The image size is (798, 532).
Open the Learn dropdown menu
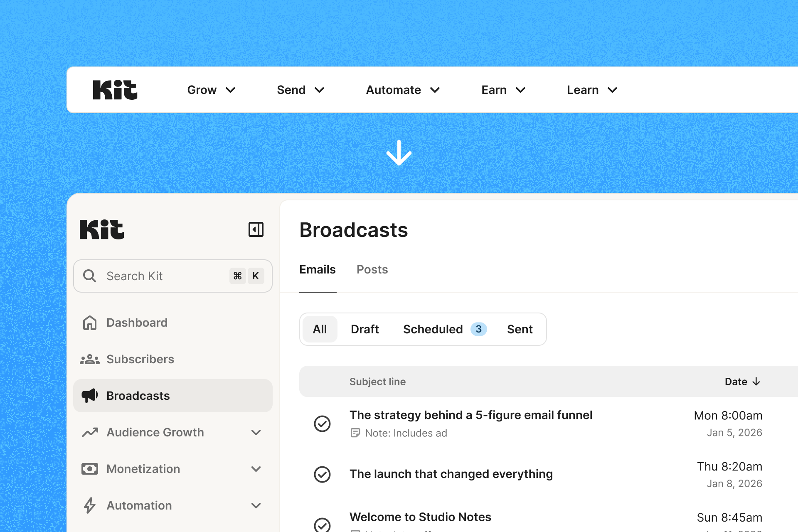pyautogui.click(x=592, y=90)
